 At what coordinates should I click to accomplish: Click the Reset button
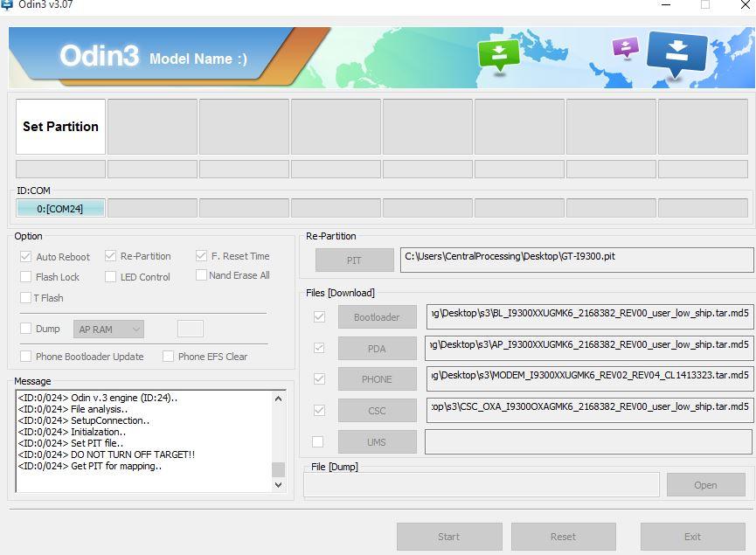564,537
